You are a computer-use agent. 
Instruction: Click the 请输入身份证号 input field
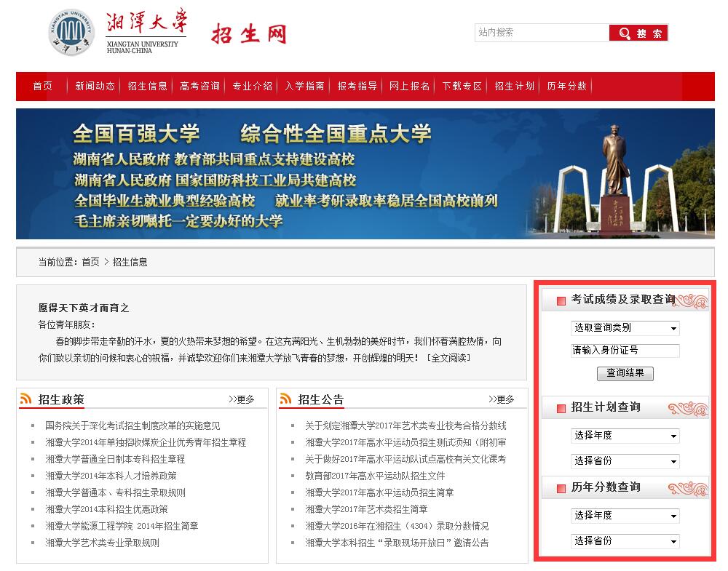pos(625,350)
